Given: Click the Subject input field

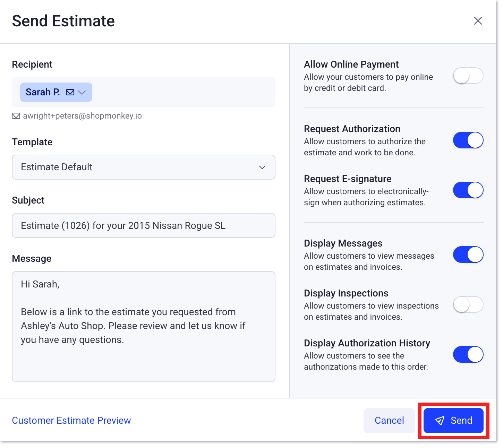Looking at the screenshot, I should 144,225.
